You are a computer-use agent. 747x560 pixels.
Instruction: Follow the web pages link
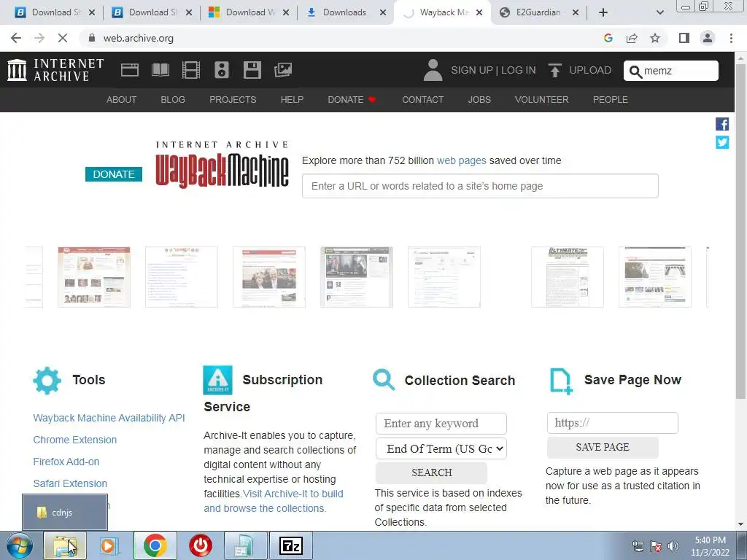coord(462,160)
